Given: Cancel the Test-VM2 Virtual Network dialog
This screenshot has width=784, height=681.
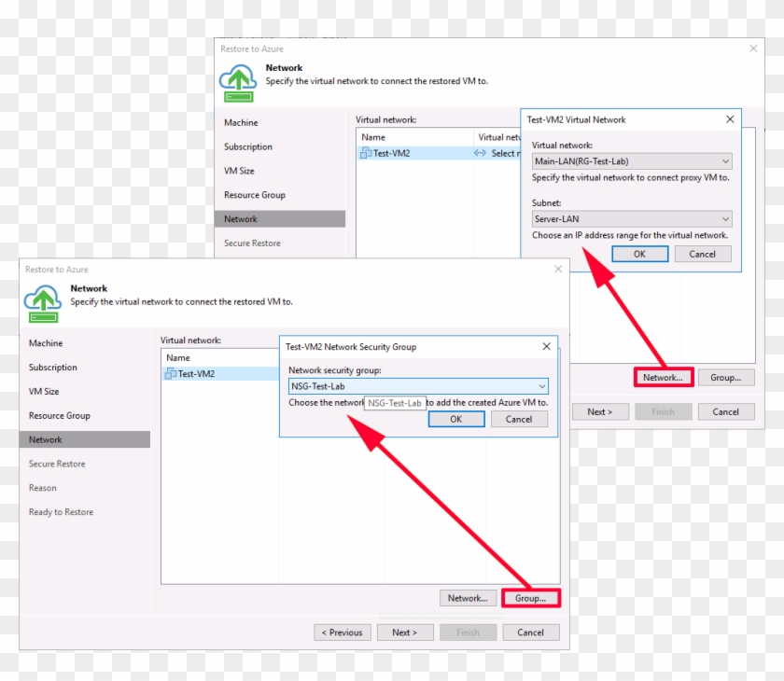Looking at the screenshot, I should 702,254.
